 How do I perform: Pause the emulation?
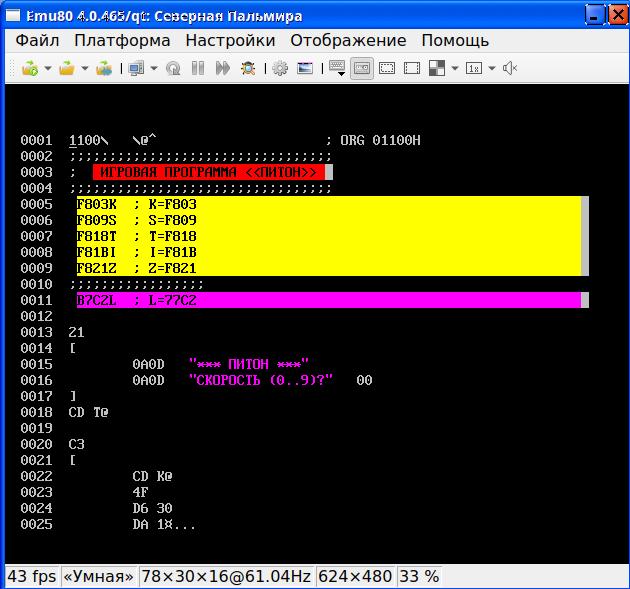(x=198, y=68)
